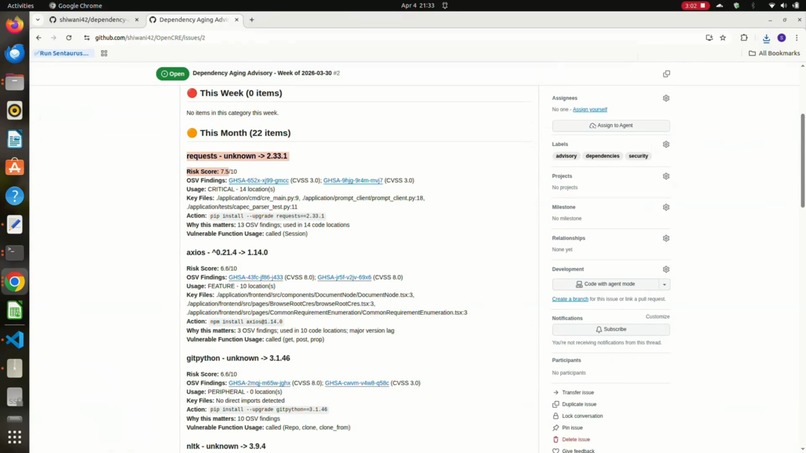Click the dependencies label
Viewport: 806px width, 453px height.
[602, 156]
